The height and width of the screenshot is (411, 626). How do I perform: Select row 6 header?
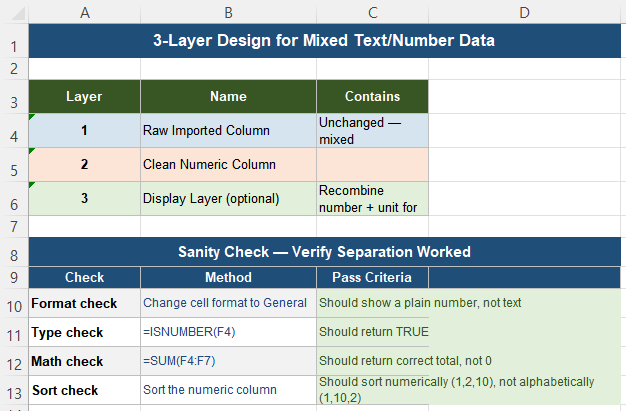(x=14, y=199)
